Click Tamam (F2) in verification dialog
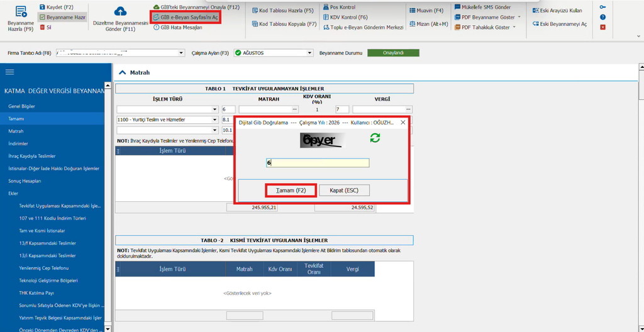The width and height of the screenshot is (644, 332). (x=291, y=191)
